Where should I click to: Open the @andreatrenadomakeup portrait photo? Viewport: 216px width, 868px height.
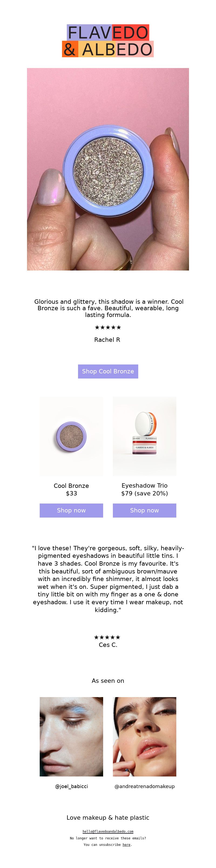click(x=144, y=737)
